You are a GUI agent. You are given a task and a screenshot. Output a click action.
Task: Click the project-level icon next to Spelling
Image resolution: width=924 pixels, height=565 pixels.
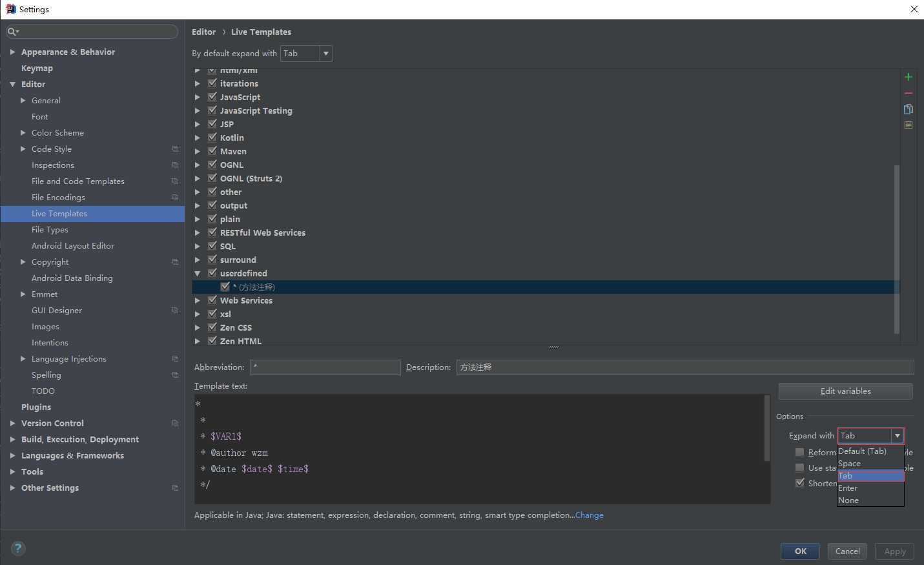click(x=175, y=375)
